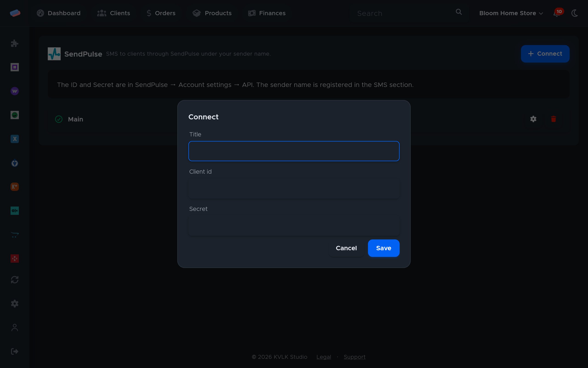Open the purple square integration in sidebar
Screen dimensions: 588x368
(x=14, y=67)
